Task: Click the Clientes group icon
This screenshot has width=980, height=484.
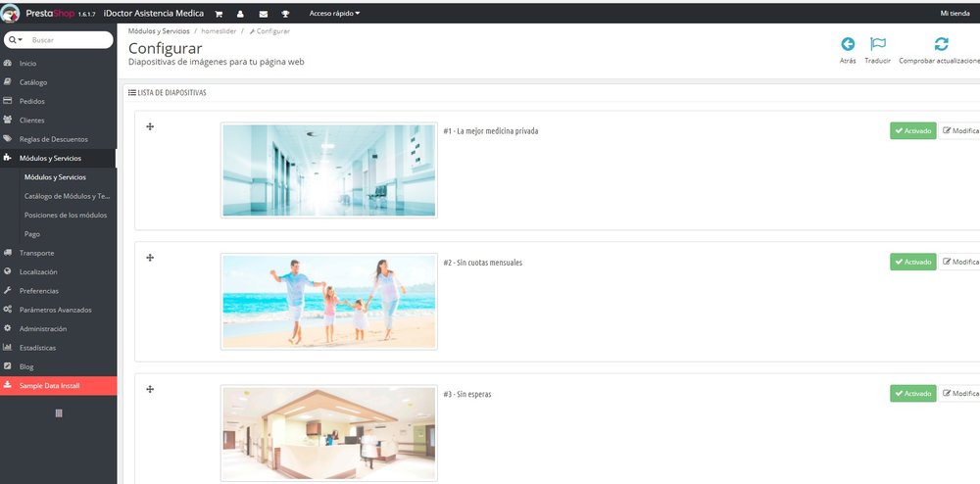Action: tap(8, 120)
